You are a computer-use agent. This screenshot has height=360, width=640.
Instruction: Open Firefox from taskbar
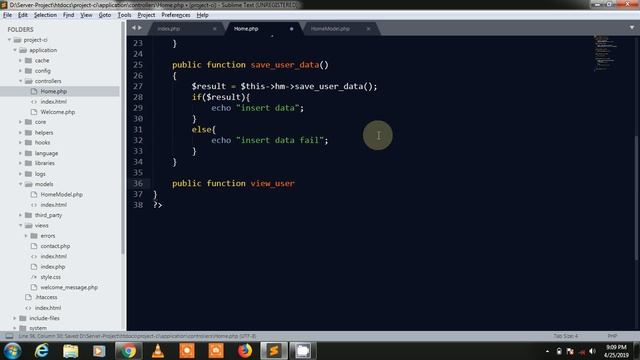(x=244, y=351)
